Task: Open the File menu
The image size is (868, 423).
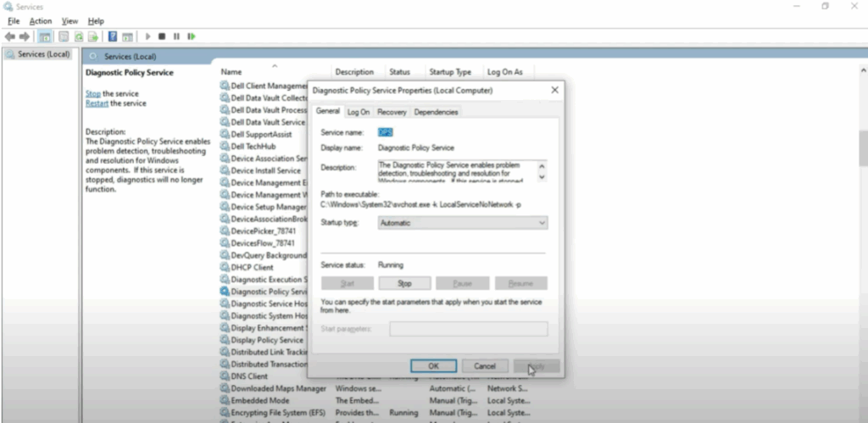Action: click(x=14, y=21)
